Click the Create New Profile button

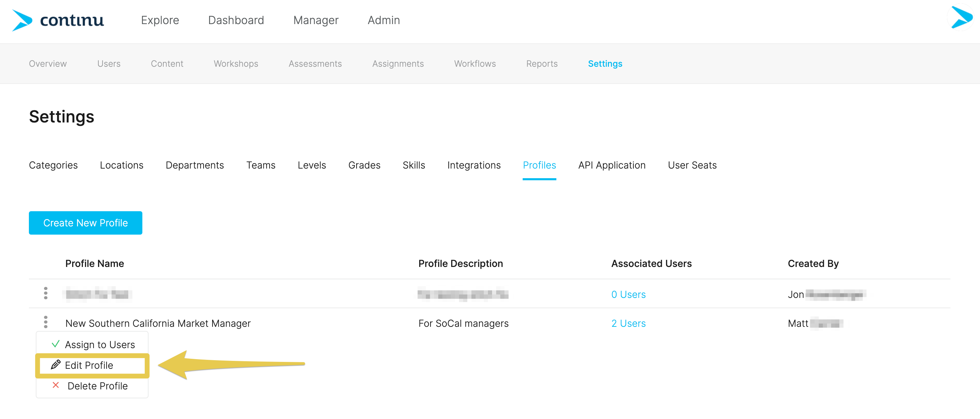click(86, 223)
